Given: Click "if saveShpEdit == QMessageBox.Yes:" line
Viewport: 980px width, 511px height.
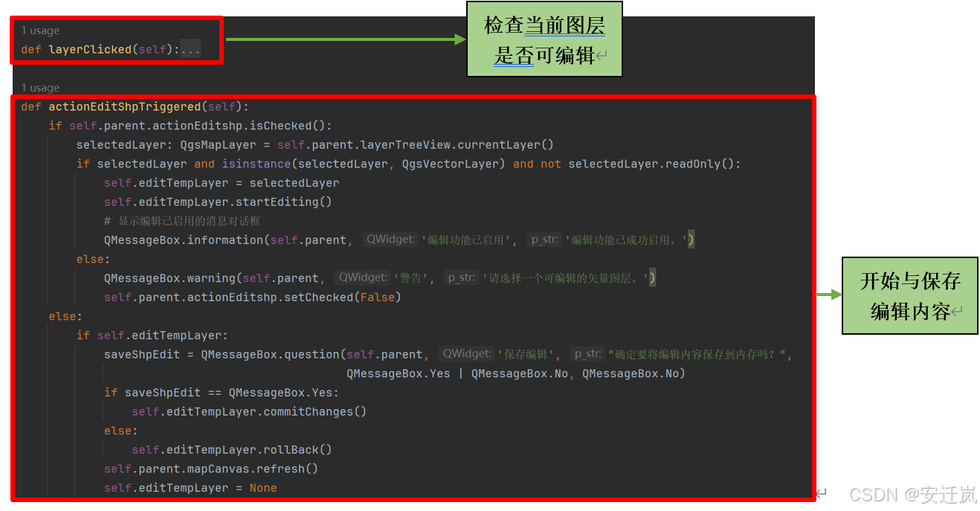Looking at the screenshot, I should (222, 393).
